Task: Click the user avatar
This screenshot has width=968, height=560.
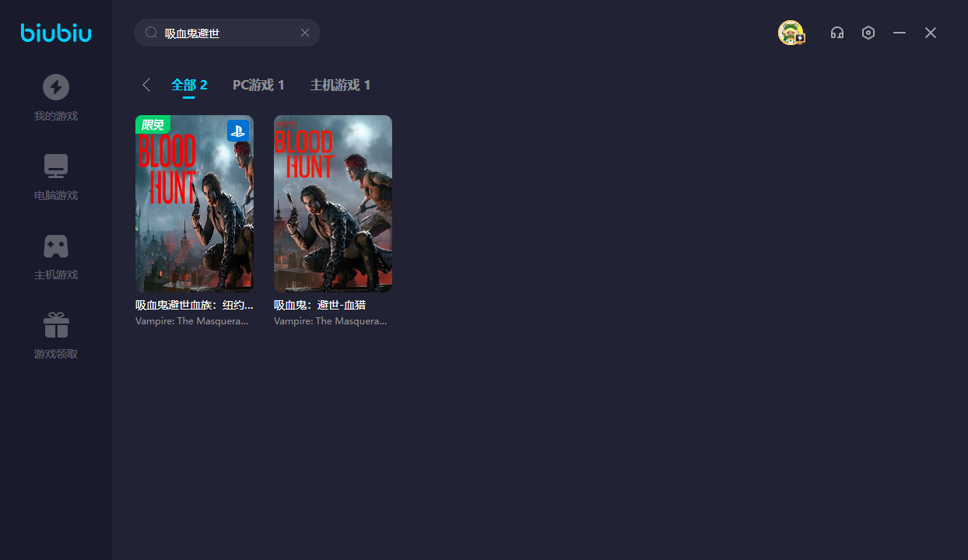Action: 791,33
